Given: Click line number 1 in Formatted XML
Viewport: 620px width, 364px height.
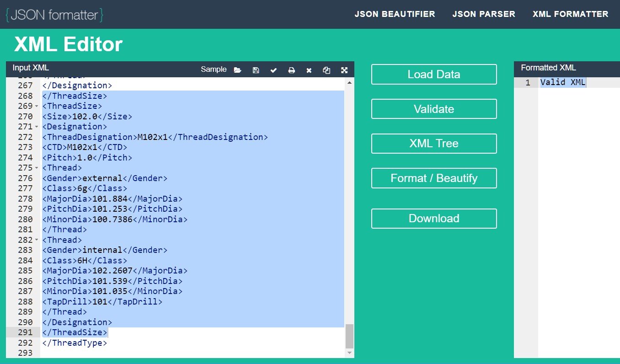Looking at the screenshot, I should pos(528,83).
